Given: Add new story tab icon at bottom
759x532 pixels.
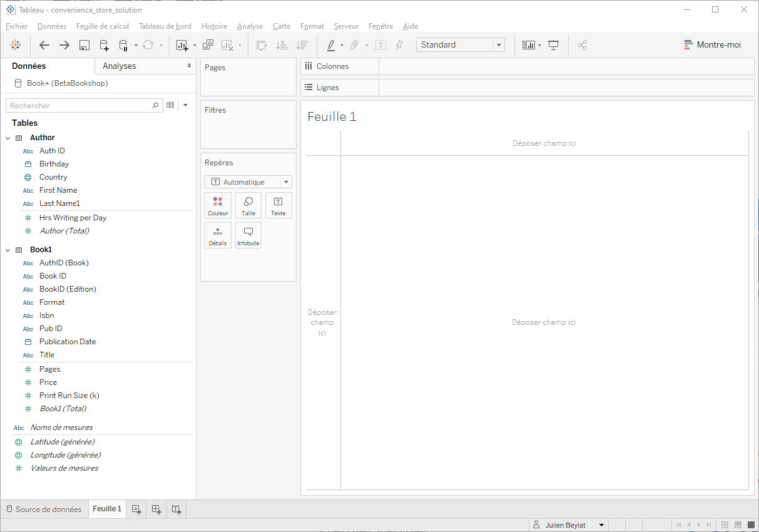Looking at the screenshot, I should [x=176, y=509].
